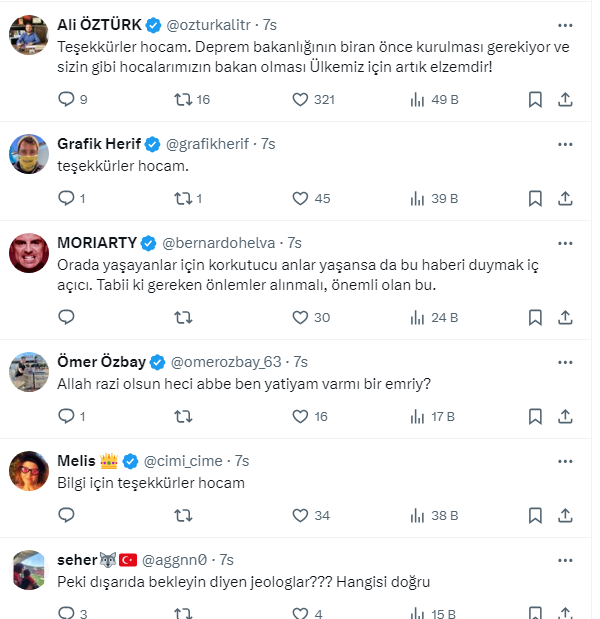
Task: Share Ömer Özbay's tweet
Action: tap(564, 416)
